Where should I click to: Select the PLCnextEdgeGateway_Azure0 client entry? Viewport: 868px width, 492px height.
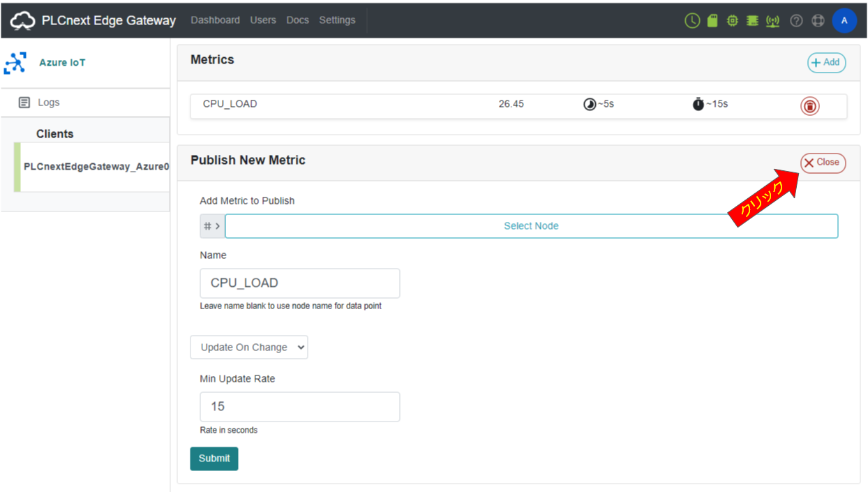[96, 167]
